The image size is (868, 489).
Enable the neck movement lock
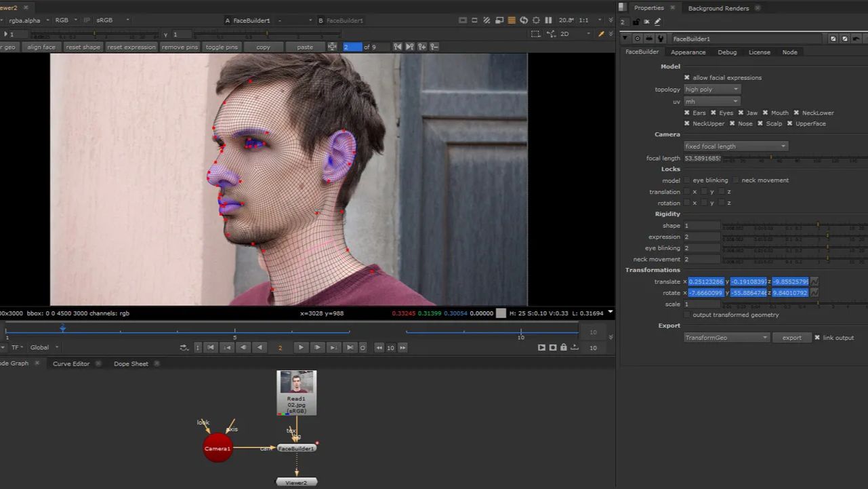pos(736,180)
